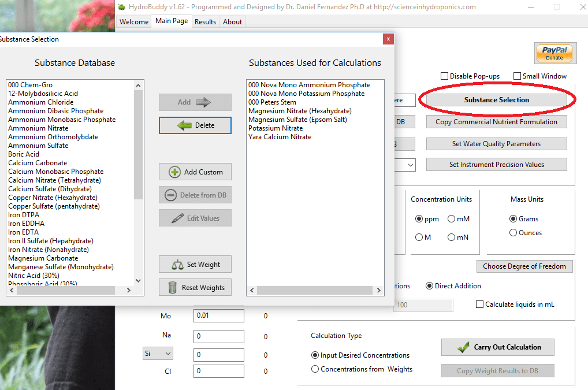This screenshot has height=390, width=588.
Task: Click used substances list scroll-right arrow
Action: coord(378,290)
